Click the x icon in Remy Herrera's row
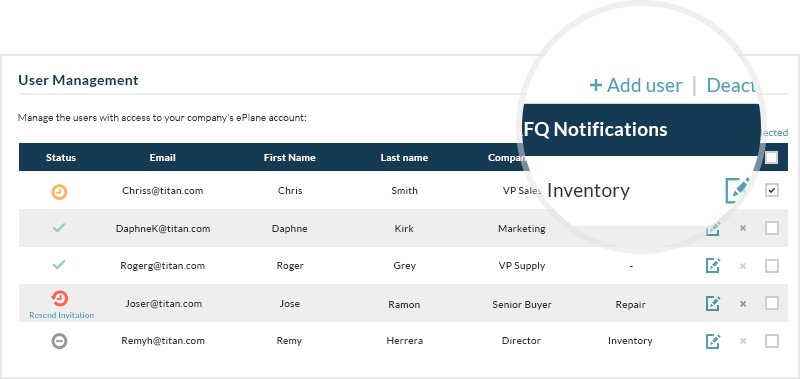Image resolution: width=800 pixels, height=379 pixels. [x=743, y=341]
